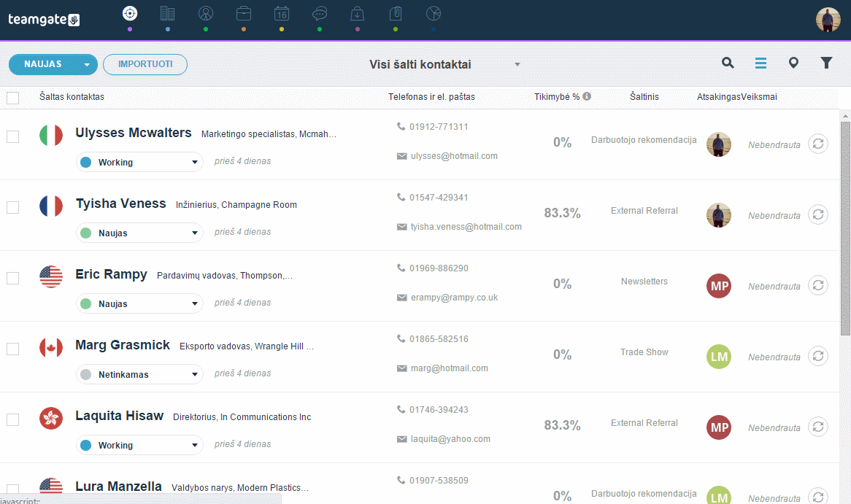Click the convert icon for Tyisha Veness
851x504 pixels.
818,214
